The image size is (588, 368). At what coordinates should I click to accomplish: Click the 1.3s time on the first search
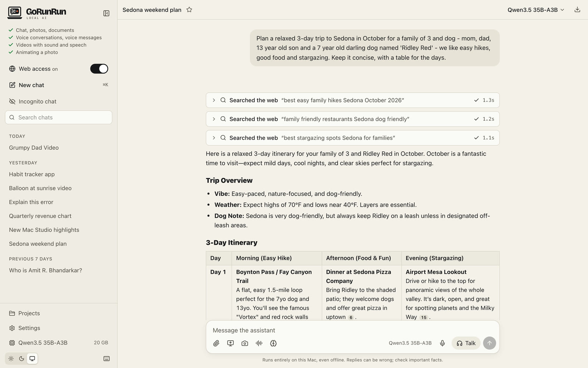click(x=488, y=100)
